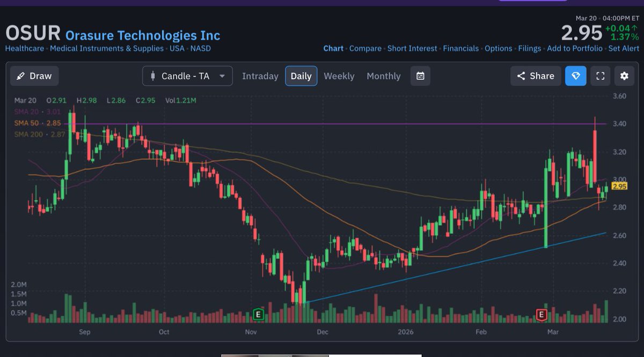Click the yellow 2.95 current price tag
Image resolution: width=644 pixels, height=357 pixels.
pyautogui.click(x=619, y=186)
